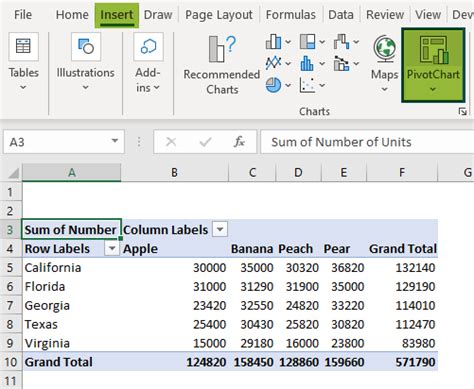Screen dimensions: 474x389
Task: Open the Row Labels filter dropdown
Action: point(112,248)
